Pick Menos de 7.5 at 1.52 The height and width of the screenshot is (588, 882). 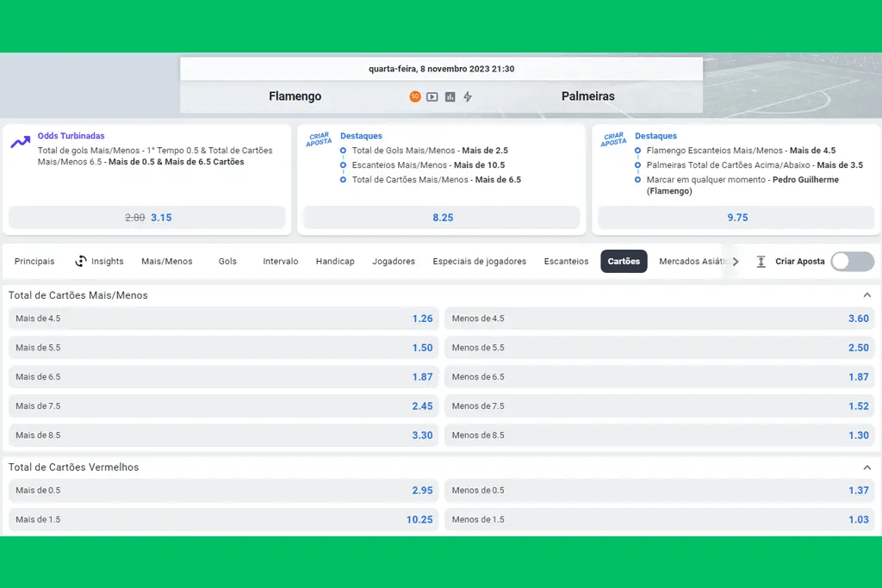point(660,405)
